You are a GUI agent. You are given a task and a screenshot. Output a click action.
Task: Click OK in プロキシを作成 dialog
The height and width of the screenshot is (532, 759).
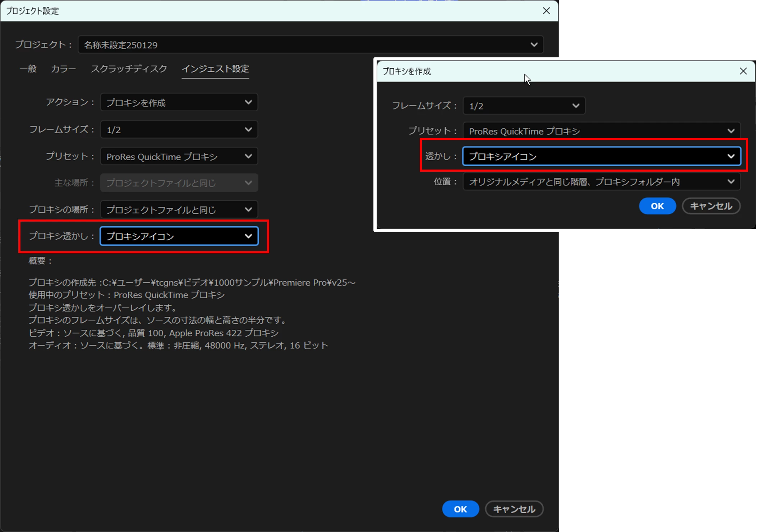pyautogui.click(x=657, y=206)
